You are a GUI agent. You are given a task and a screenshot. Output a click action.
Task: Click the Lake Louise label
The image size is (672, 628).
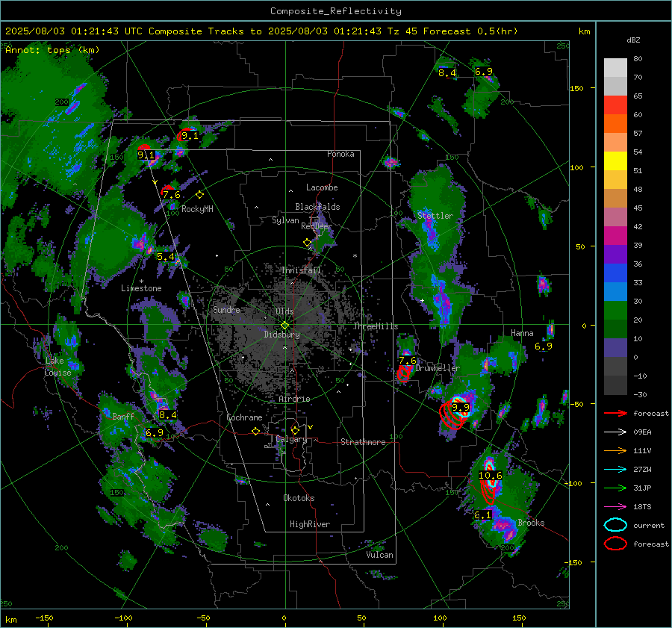[x=57, y=367]
